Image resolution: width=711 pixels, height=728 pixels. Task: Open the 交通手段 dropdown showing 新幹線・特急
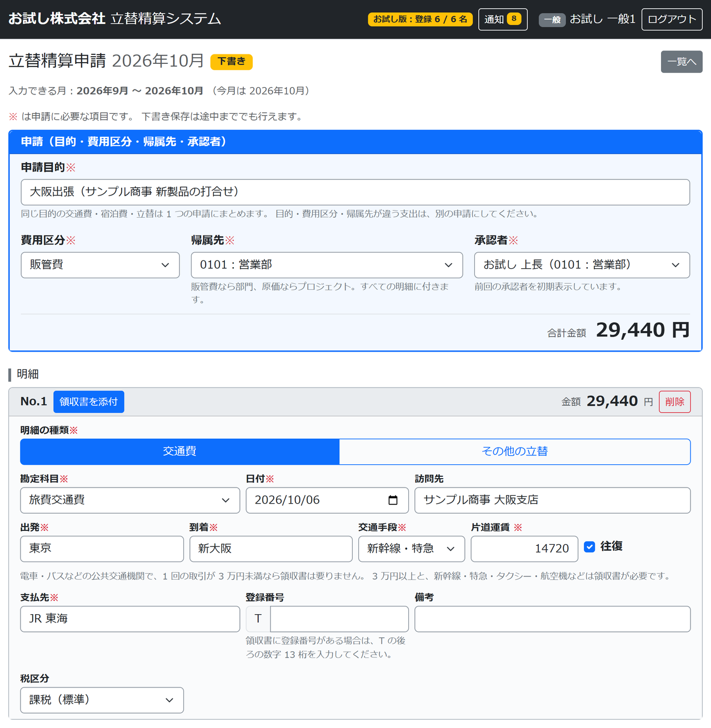[412, 549]
